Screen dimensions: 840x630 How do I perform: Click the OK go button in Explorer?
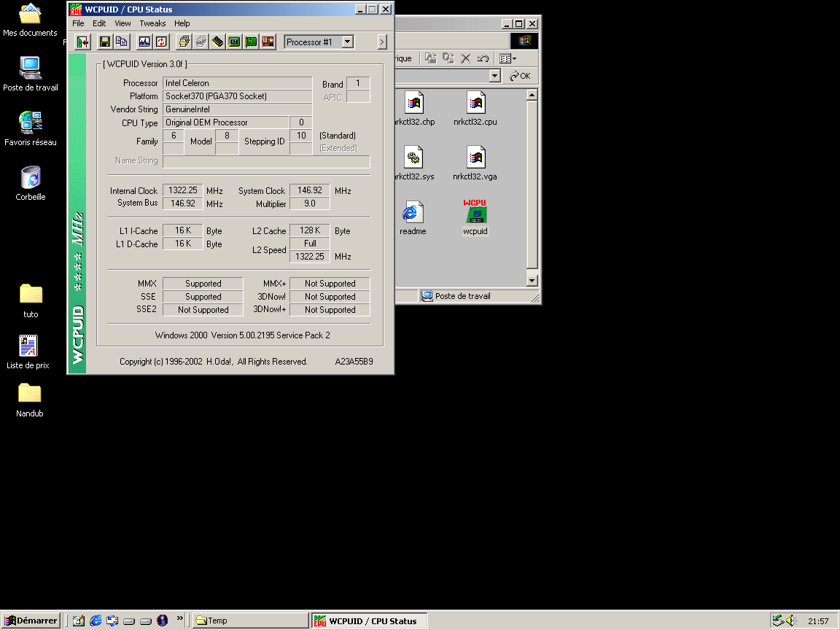point(520,76)
